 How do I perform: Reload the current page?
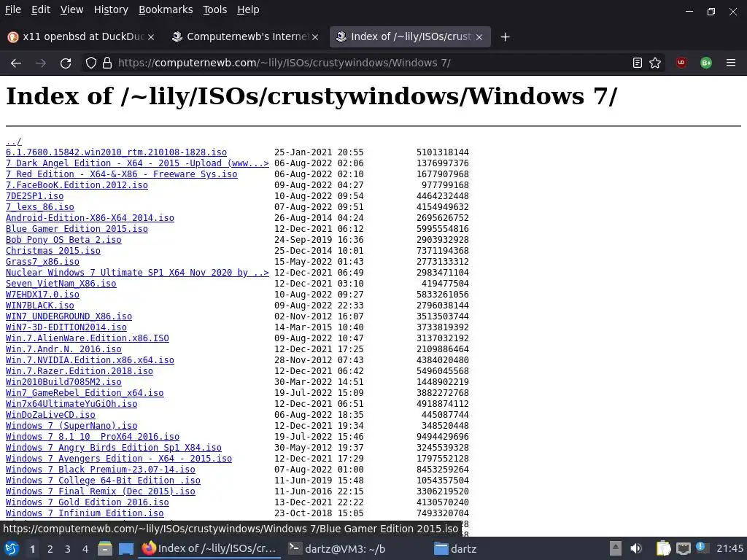[66, 63]
